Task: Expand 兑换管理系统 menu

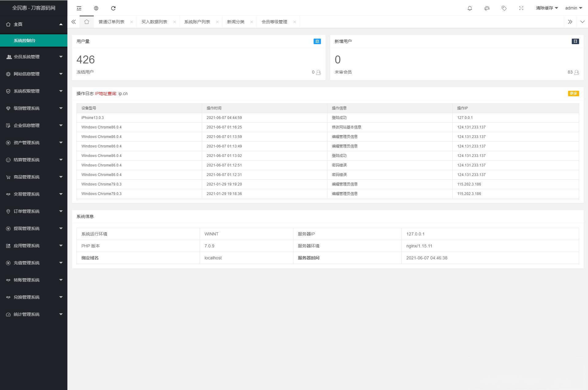Action: pyautogui.click(x=34, y=297)
